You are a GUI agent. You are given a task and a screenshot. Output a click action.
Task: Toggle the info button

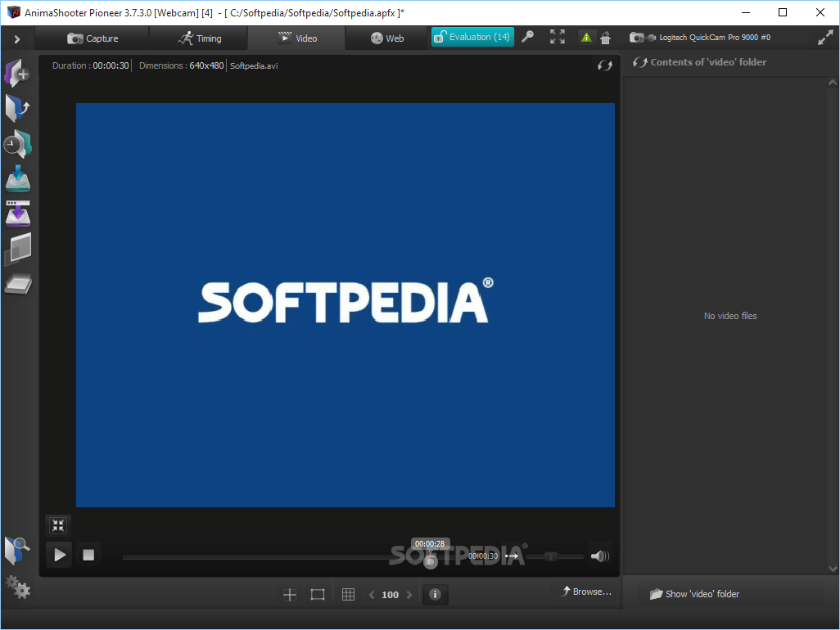click(435, 594)
